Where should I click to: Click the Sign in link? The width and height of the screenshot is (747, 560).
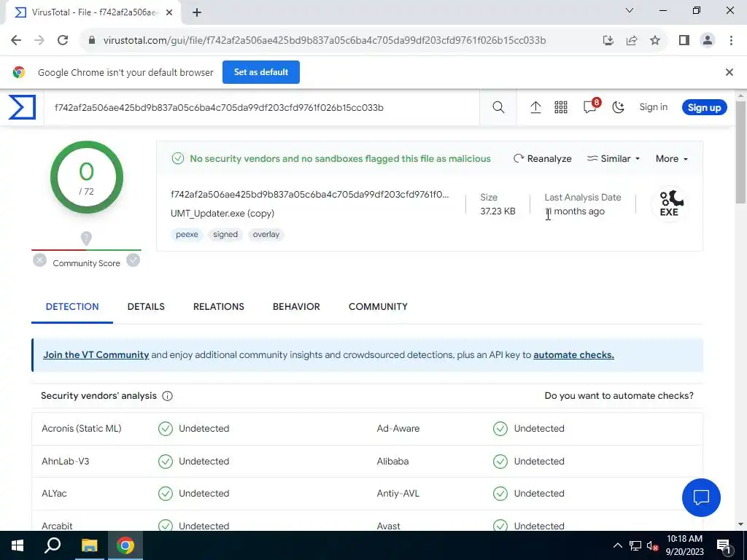point(653,107)
